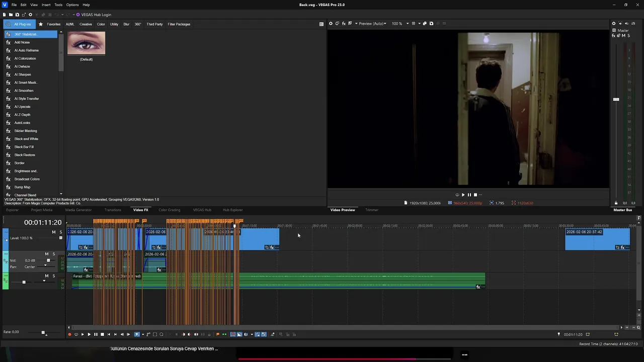Solo the first audio track with Vol
644x362 pixels.
coord(54,254)
